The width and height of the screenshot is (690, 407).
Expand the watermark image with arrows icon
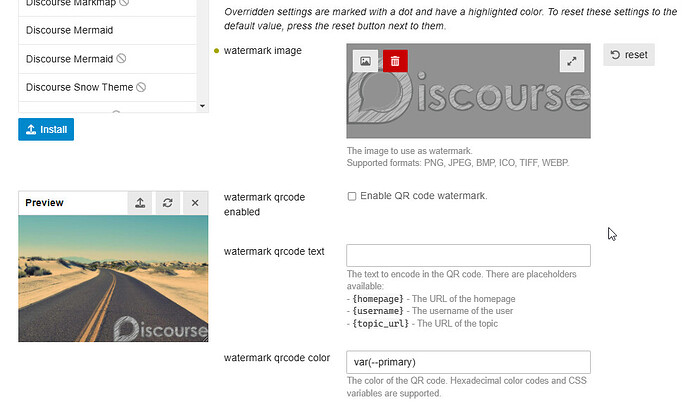[572, 61]
